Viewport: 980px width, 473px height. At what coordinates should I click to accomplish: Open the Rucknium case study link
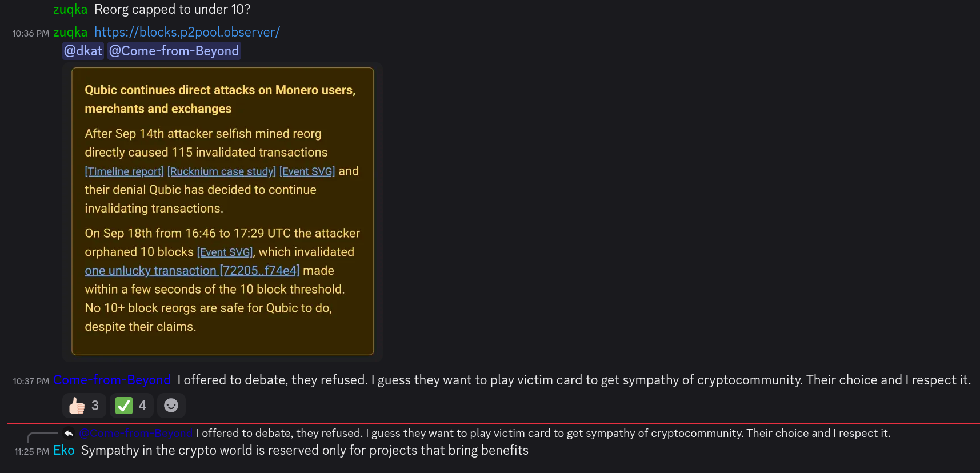[x=221, y=171]
